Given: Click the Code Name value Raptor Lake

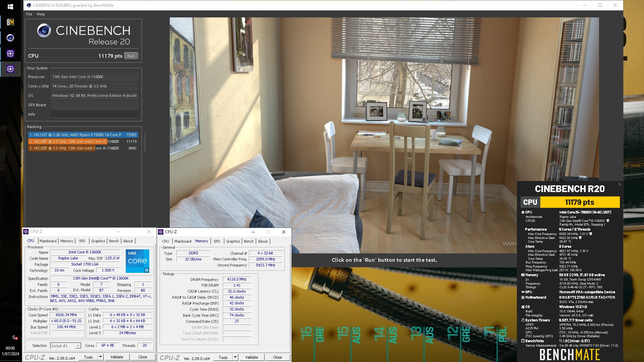Looking at the screenshot, I should click(x=68, y=258).
